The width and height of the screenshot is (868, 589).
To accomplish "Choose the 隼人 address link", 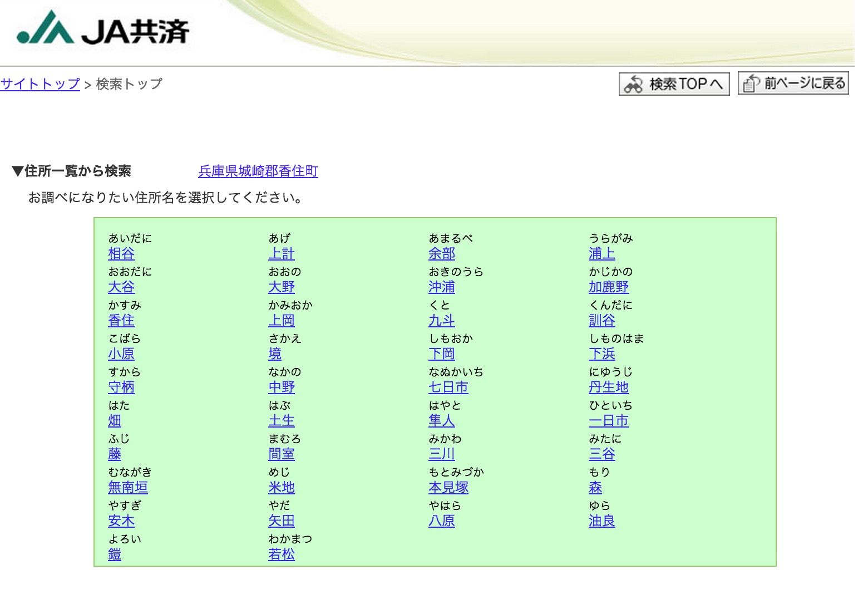I will [x=442, y=421].
